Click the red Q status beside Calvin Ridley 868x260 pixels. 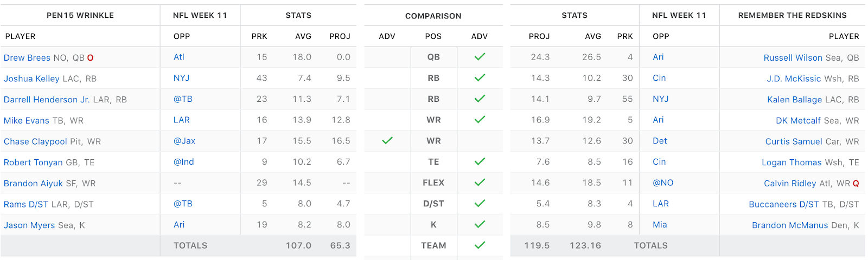point(856,184)
